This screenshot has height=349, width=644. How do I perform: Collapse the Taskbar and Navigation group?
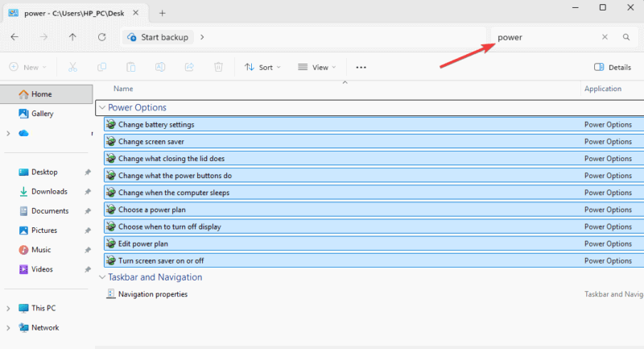tap(101, 277)
